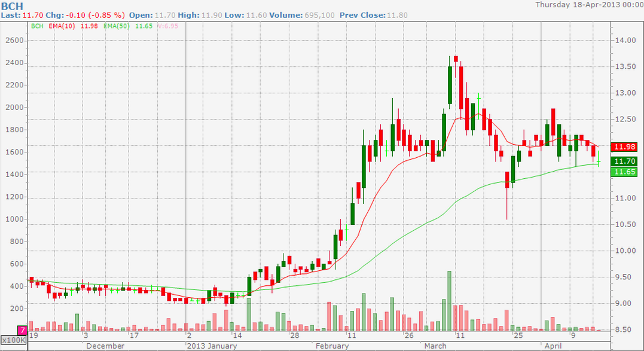Click the December month label
Viewport: 644px width, 351px height.
pyautogui.click(x=105, y=346)
